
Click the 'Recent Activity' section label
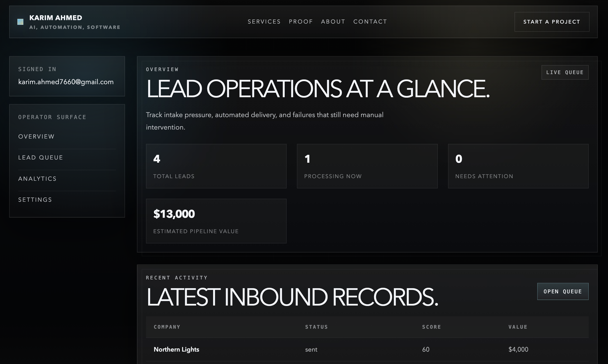pos(177,278)
